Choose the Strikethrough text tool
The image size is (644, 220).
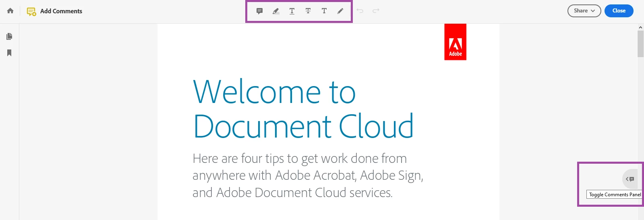click(x=308, y=11)
